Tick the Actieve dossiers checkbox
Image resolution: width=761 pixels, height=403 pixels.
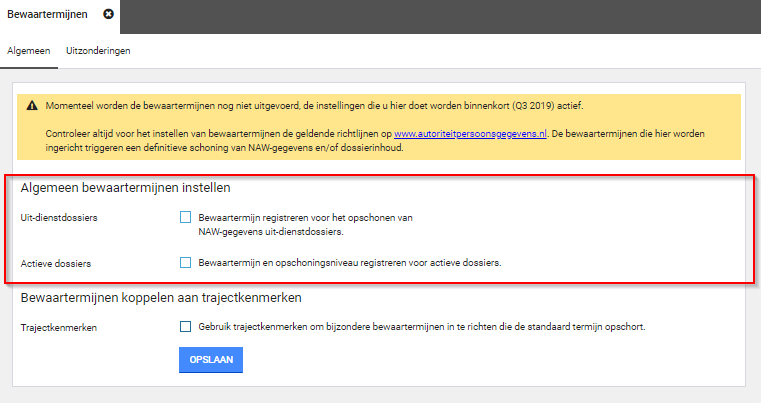coord(185,263)
